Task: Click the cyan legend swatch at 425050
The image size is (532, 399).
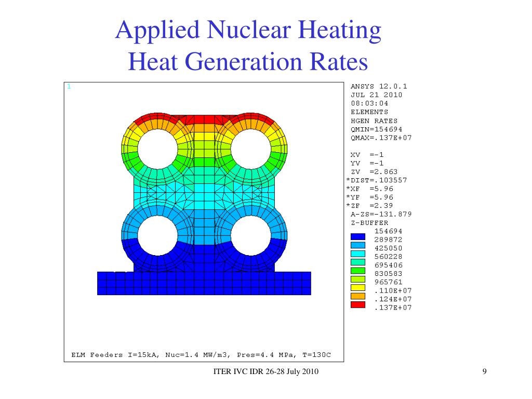Action: tap(358, 254)
